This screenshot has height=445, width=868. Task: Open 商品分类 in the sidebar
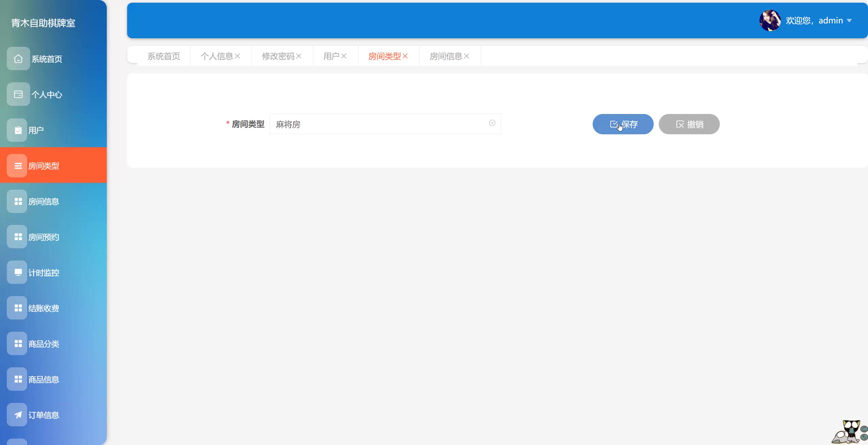coord(43,344)
